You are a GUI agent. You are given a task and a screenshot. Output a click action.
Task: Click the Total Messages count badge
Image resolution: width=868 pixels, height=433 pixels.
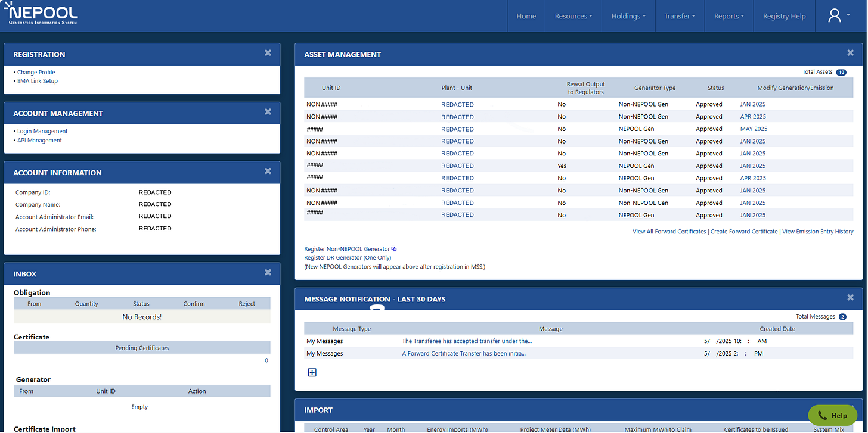(842, 317)
